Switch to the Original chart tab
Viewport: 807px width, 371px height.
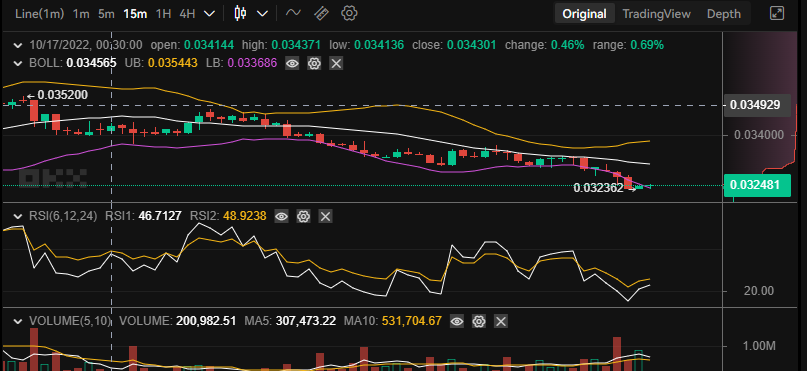[x=585, y=14]
